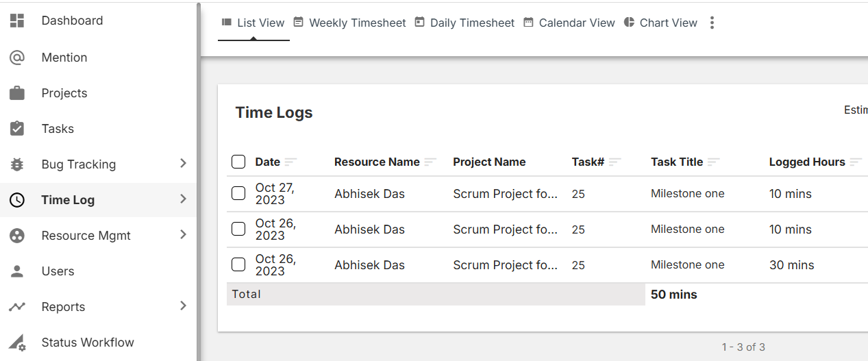Toggle the select-all checkbox in header
This screenshot has height=361, width=868.
pyautogui.click(x=238, y=162)
